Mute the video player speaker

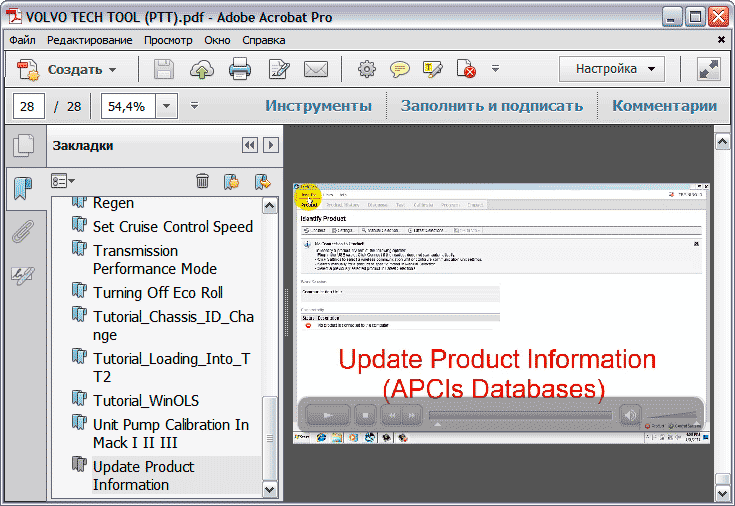coord(630,414)
